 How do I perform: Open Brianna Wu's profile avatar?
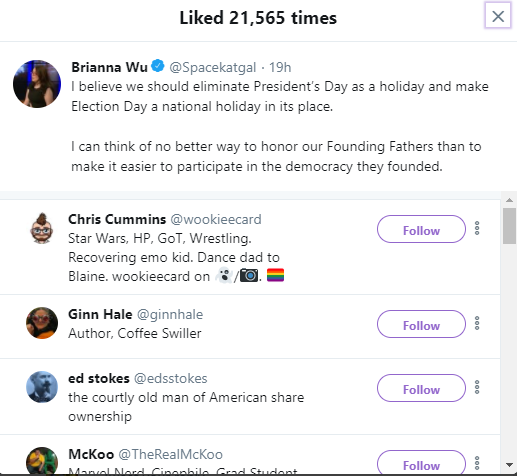tap(37, 84)
